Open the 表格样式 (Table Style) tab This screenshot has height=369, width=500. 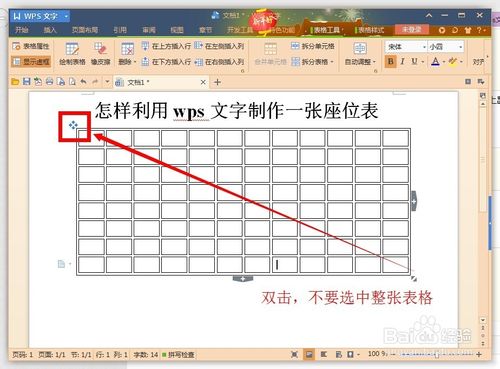click(370, 30)
